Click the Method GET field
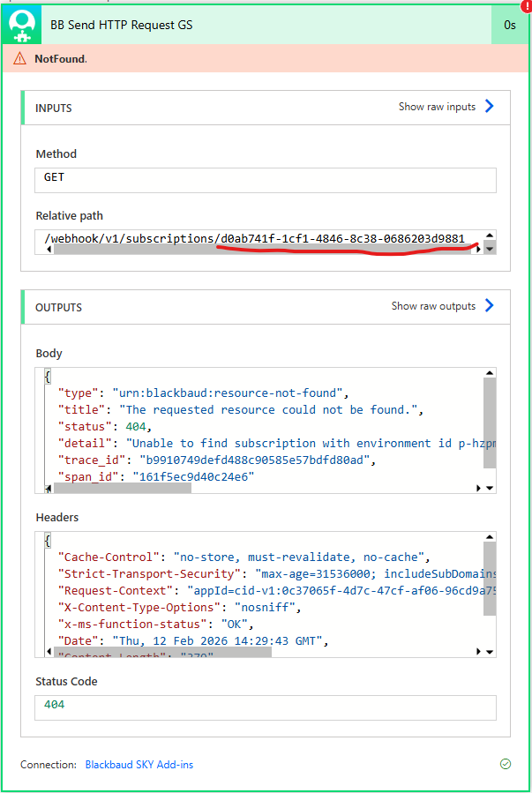Image resolution: width=532 pixels, height=793 pixels. [x=266, y=180]
